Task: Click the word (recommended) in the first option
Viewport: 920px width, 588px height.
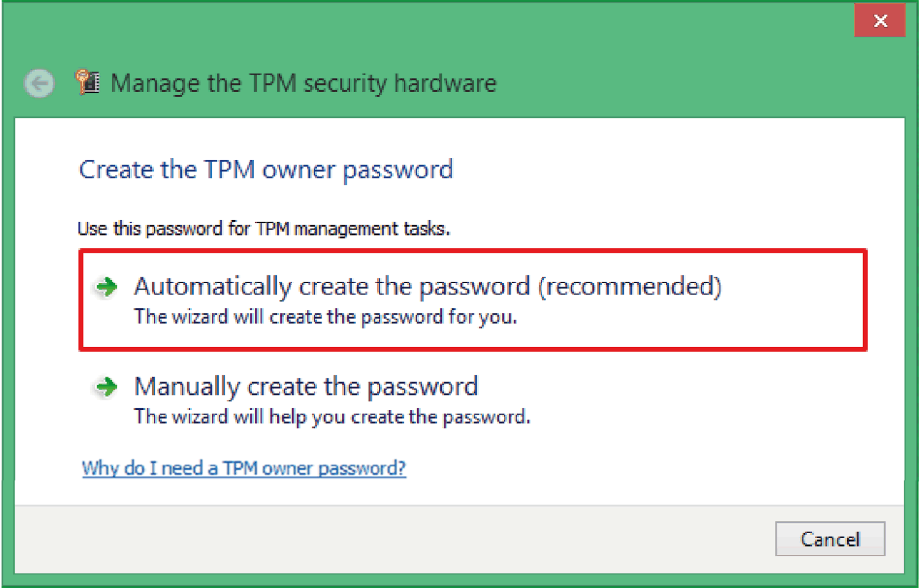Action: click(x=629, y=286)
